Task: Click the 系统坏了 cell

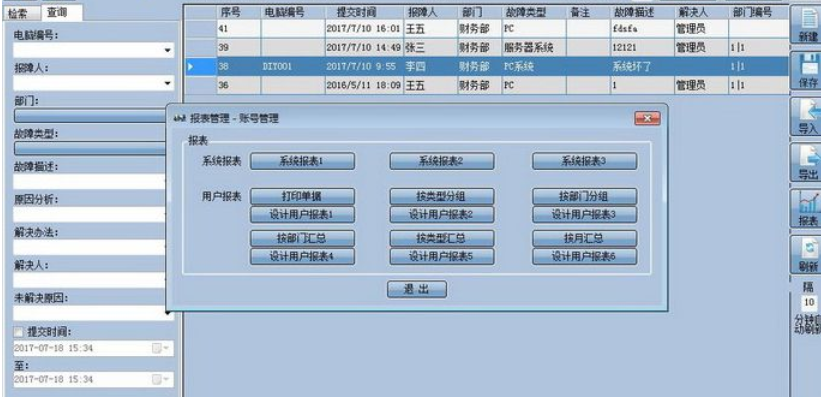Action: [x=642, y=67]
